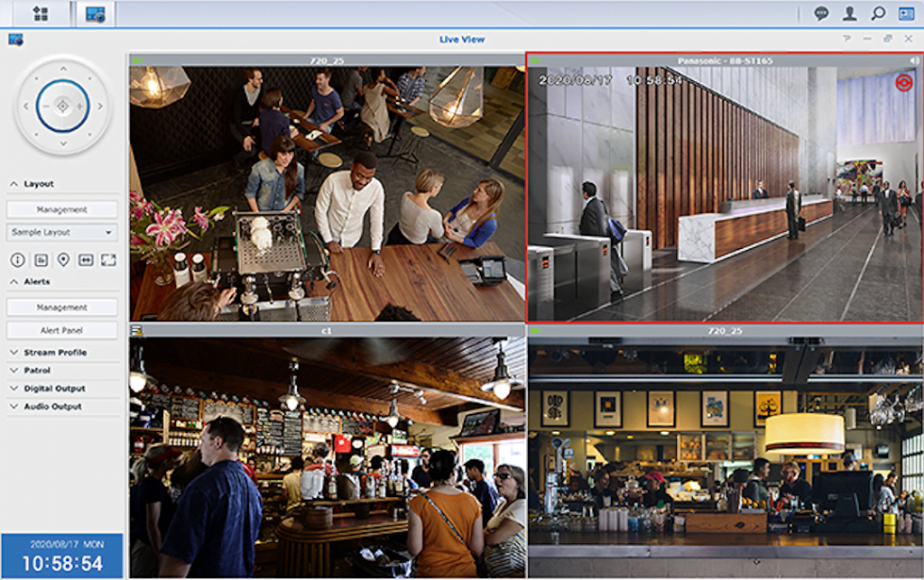The image size is (924, 580).
Task: Toggle the stream indicator on camera c1
Action: click(x=135, y=332)
